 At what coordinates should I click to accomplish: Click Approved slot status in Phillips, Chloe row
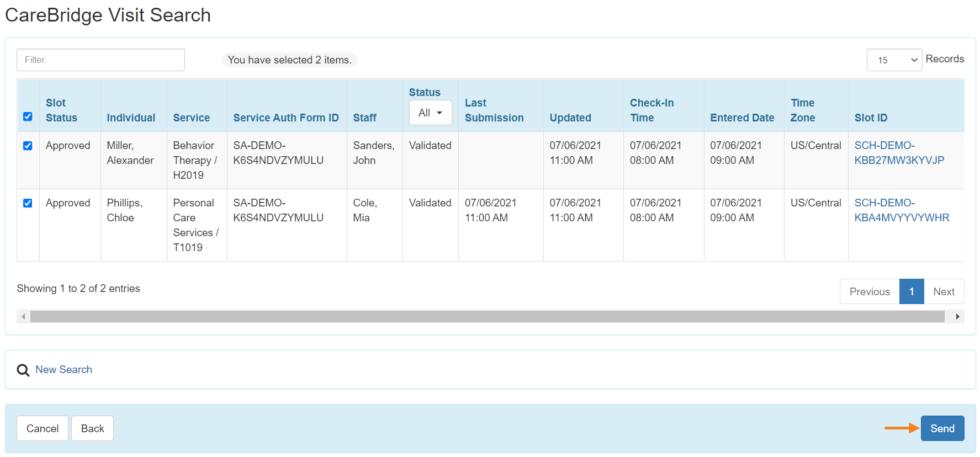tap(68, 203)
